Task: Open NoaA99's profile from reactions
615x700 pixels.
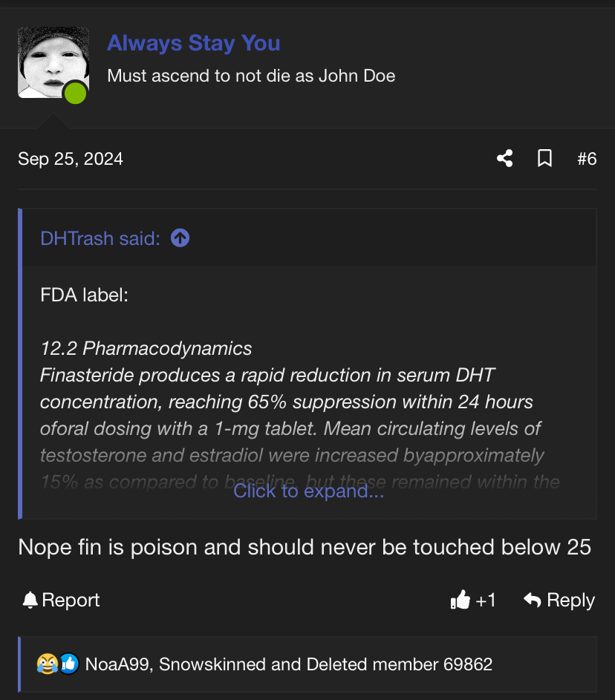Action: (x=117, y=664)
